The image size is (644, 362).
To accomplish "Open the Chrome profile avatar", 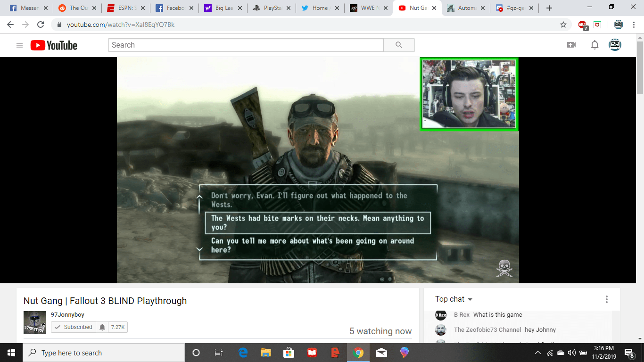I will (x=619, y=25).
